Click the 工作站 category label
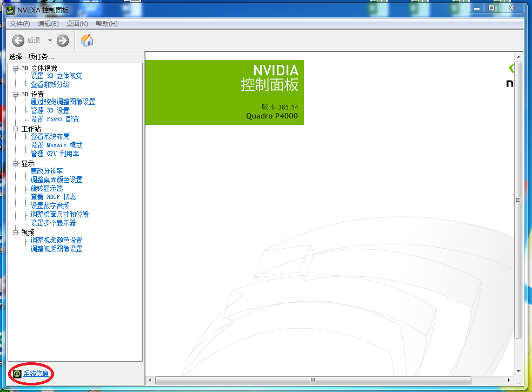Screen dimensions: 532x392 click(x=31, y=129)
